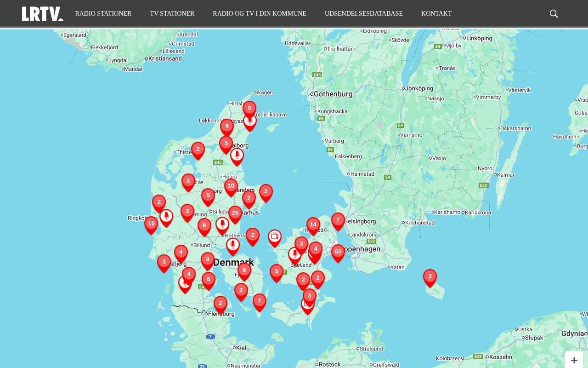Open the Radio Stationer menu
This screenshot has height=368, width=588.
pyautogui.click(x=103, y=14)
